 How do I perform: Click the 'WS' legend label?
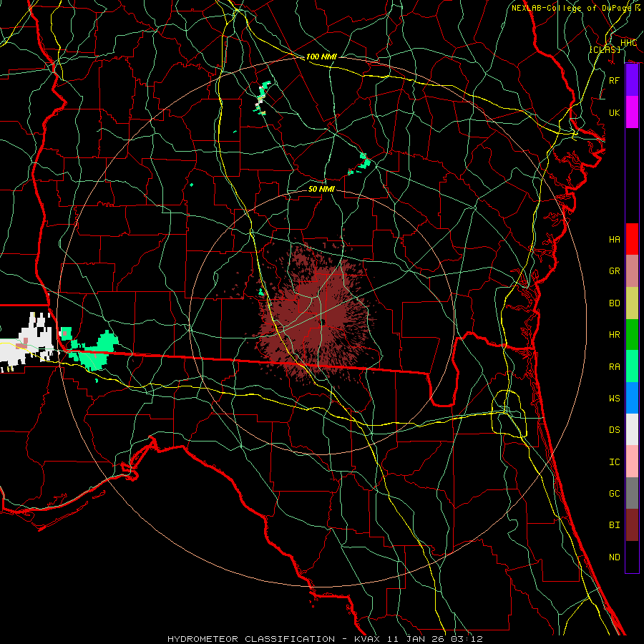click(x=614, y=398)
